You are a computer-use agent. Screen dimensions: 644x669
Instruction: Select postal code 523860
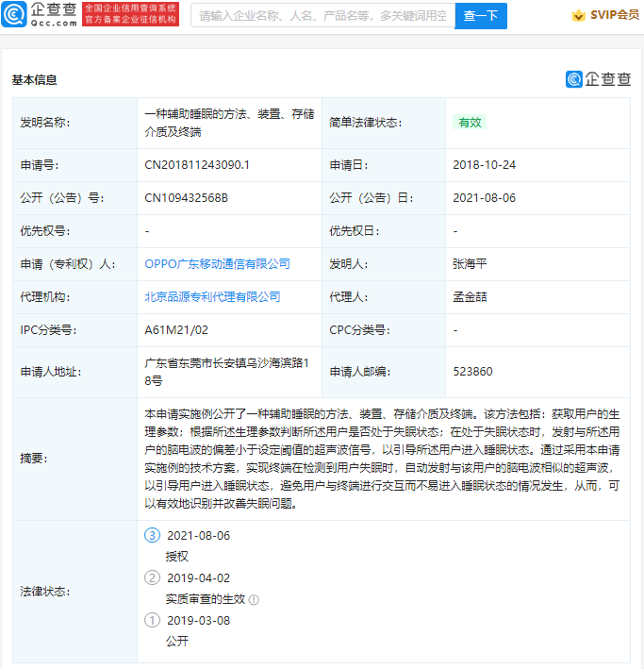tap(472, 372)
